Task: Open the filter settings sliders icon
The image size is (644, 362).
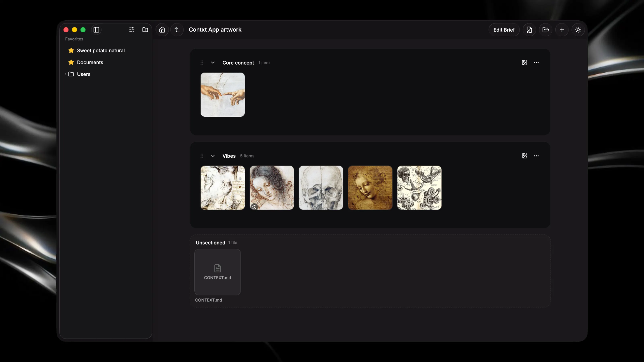Action: click(132, 30)
